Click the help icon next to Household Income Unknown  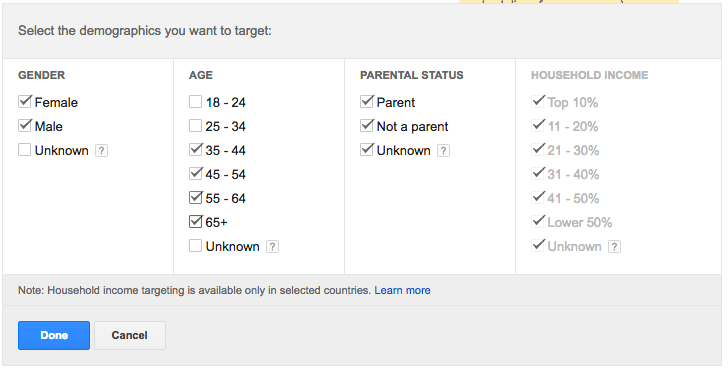614,247
